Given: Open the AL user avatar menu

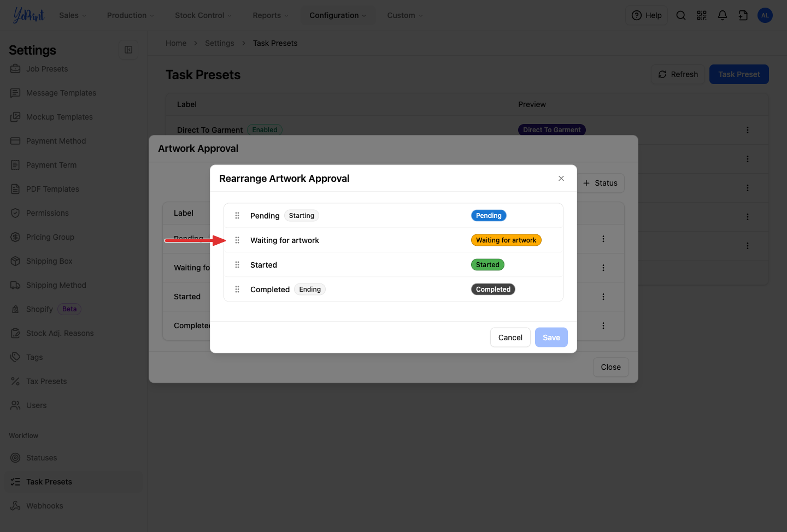Looking at the screenshot, I should point(765,15).
